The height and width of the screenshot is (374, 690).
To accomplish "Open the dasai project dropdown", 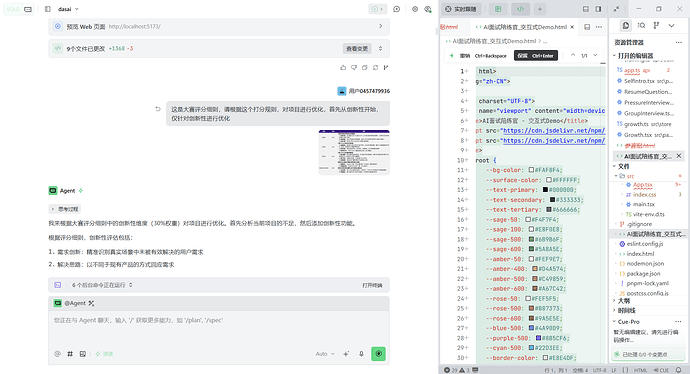I will coord(68,9).
